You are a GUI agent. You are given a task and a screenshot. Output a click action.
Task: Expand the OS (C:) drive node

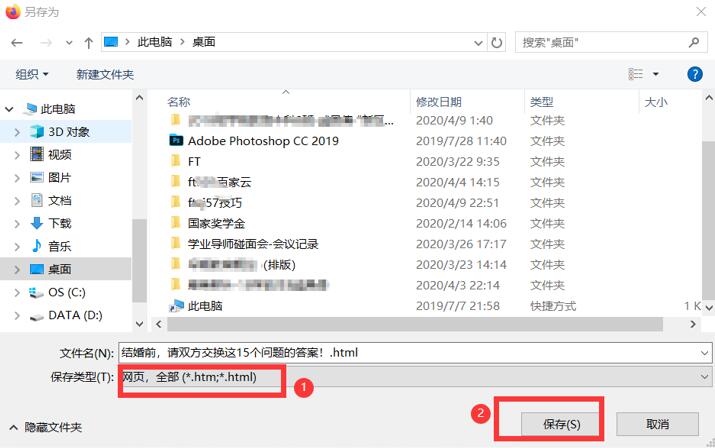(x=17, y=292)
